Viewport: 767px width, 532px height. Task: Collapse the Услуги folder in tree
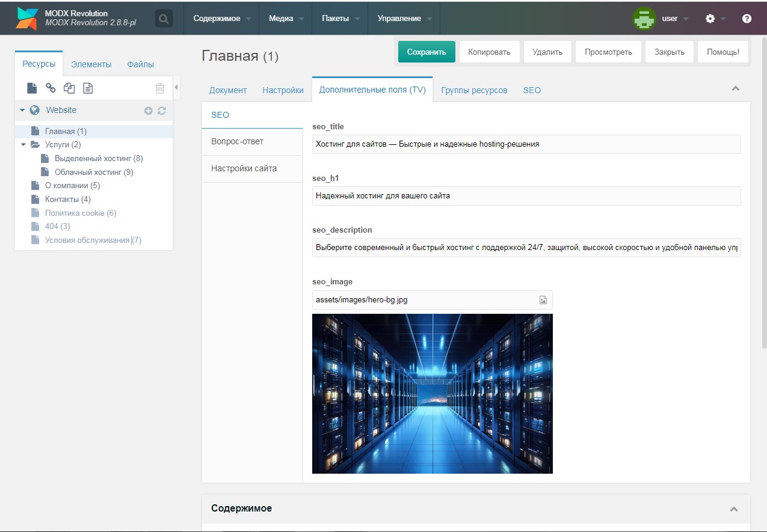(x=23, y=144)
